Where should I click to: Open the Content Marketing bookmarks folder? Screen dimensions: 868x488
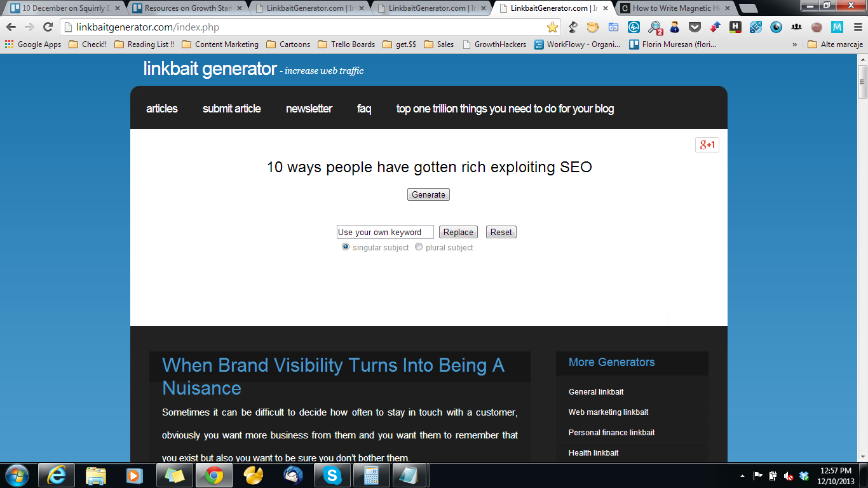(220, 44)
